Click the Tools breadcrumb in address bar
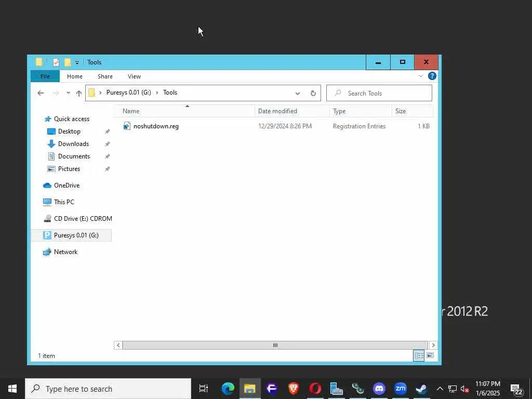The height and width of the screenshot is (399, 532). pos(170,92)
